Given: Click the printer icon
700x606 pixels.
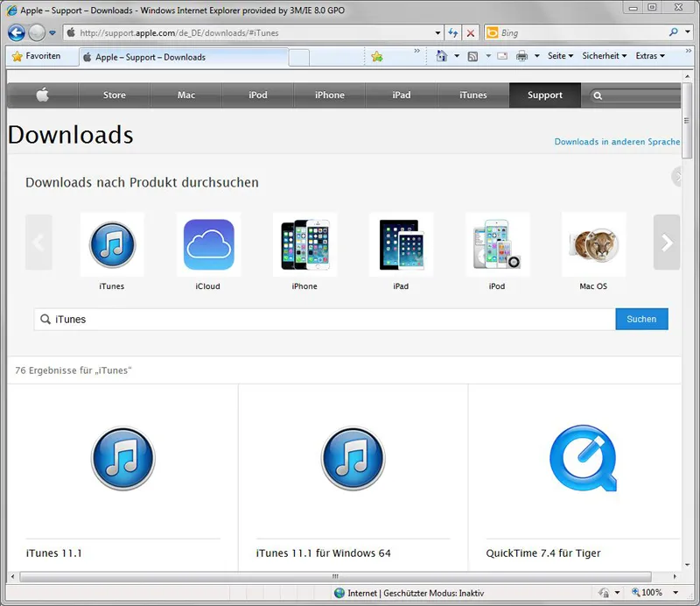Looking at the screenshot, I should (521, 56).
